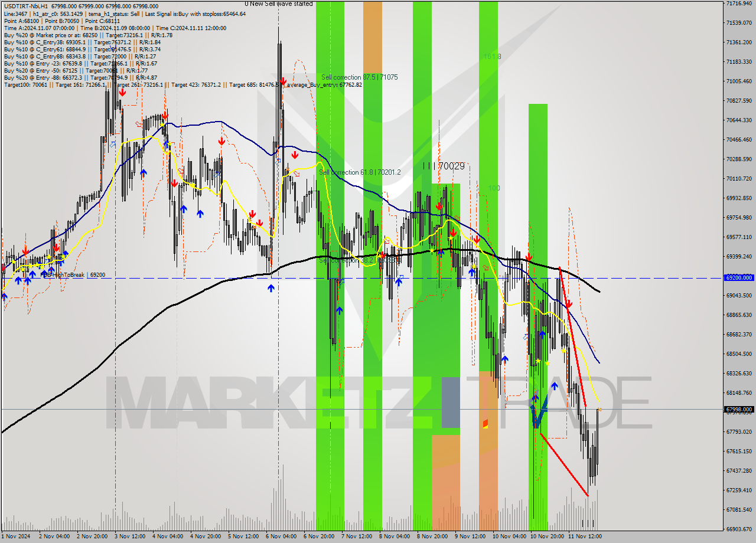Viewport: 756px width, 543px height.
Task: Click the 71005.460 price axis value
Action: [739, 81]
